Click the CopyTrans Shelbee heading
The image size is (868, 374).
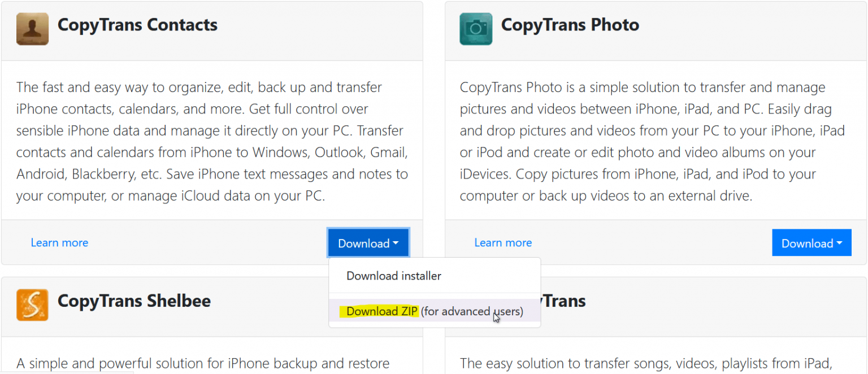(134, 301)
